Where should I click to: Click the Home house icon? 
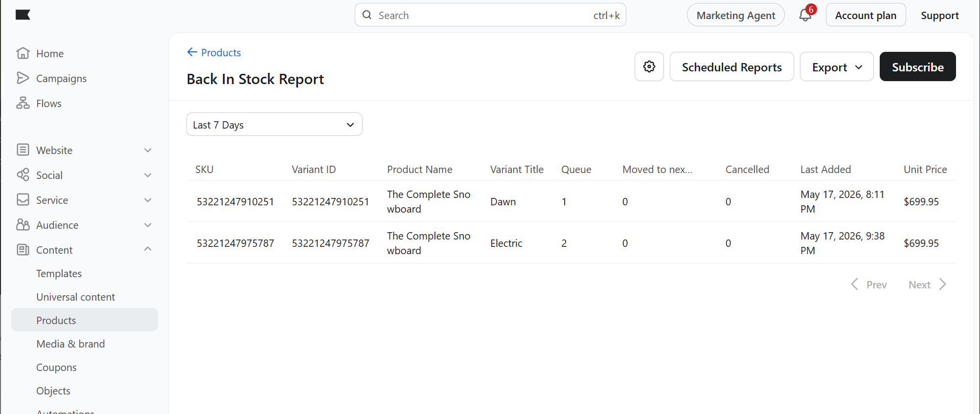click(23, 53)
